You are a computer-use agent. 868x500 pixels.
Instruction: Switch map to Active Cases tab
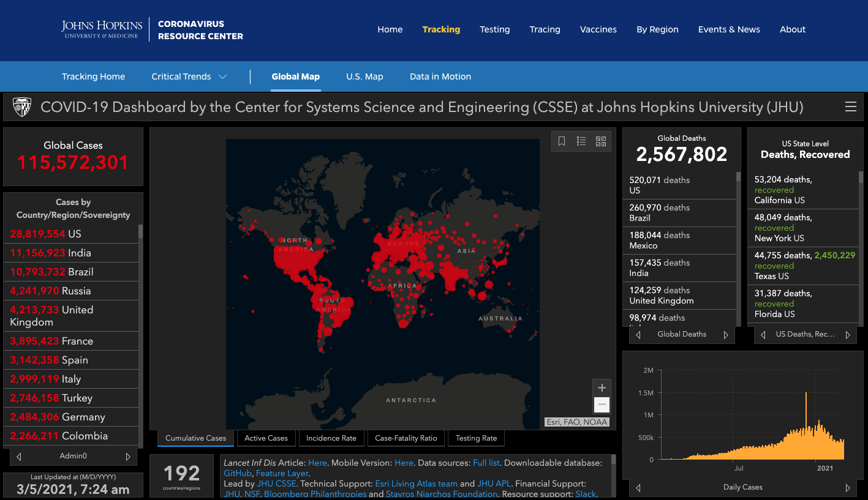click(x=266, y=438)
